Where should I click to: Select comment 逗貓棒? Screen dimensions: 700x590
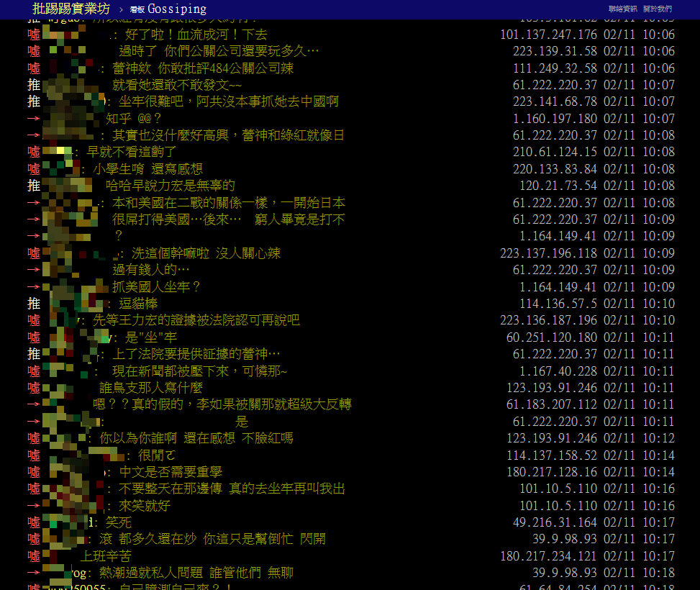[x=138, y=304]
